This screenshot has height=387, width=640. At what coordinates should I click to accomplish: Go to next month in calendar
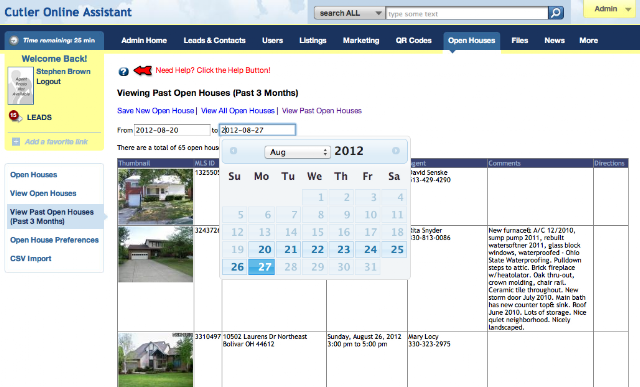point(396,151)
